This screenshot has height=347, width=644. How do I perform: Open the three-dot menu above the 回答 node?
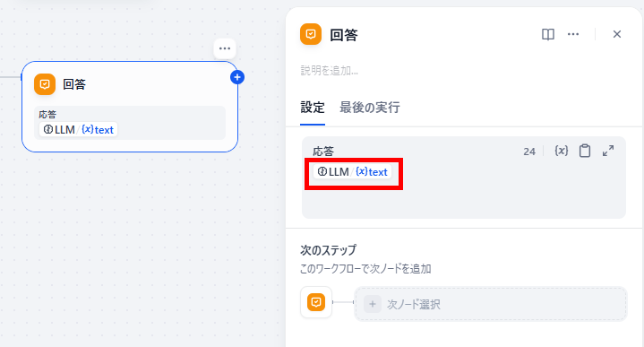coord(225,48)
